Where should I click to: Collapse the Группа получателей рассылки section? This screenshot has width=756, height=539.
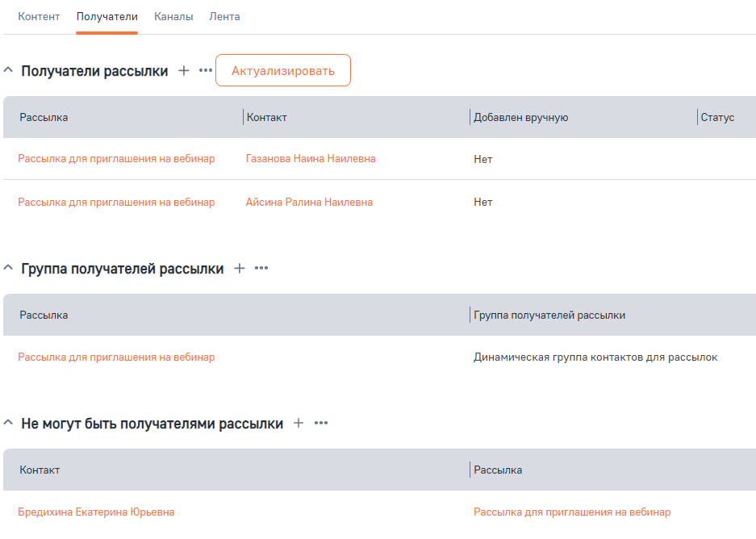coord(8,268)
